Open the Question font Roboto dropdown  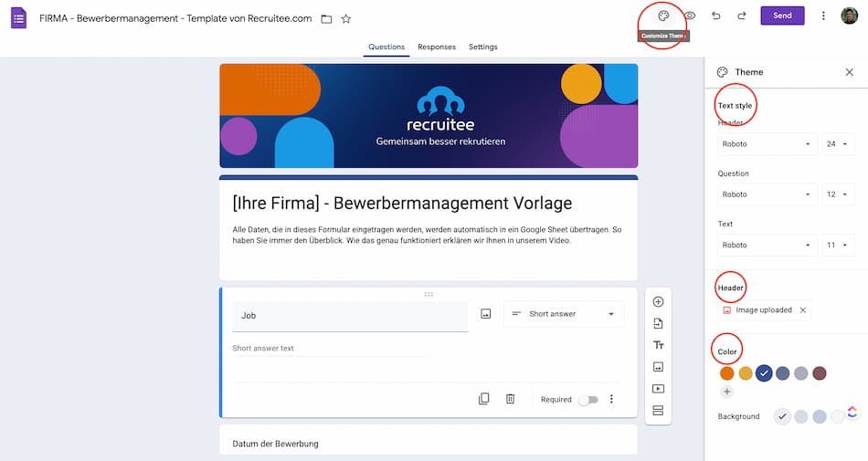[766, 194]
